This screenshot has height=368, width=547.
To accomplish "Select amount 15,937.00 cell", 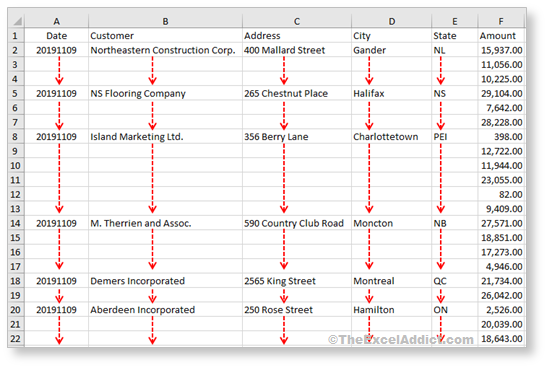I will tap(501, 50).
